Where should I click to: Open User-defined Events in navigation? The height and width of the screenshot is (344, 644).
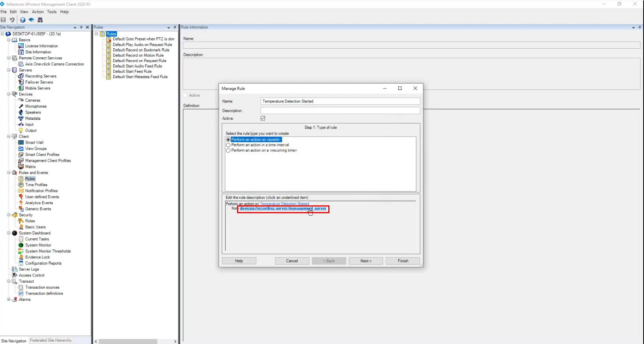pyautogui.click(x=42, y=197)
